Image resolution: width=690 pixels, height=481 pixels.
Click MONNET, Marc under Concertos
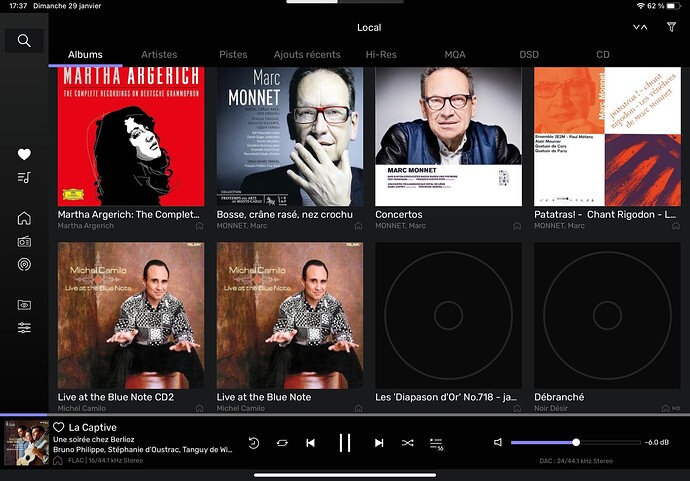(x=400, y=226)
